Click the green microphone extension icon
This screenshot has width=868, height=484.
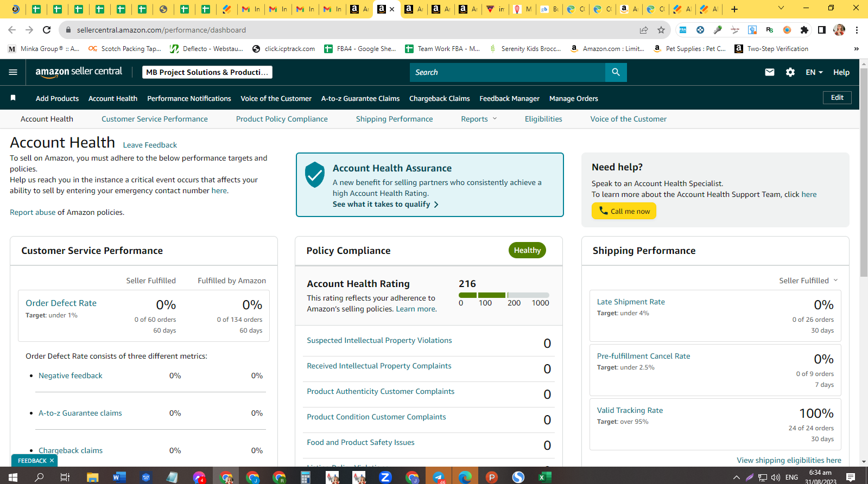(718, 30)
